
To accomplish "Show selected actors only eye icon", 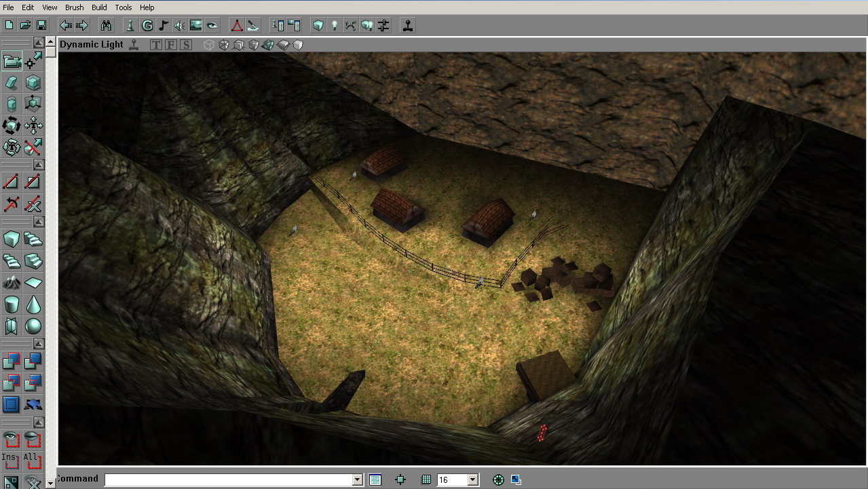I will point(12,439).
